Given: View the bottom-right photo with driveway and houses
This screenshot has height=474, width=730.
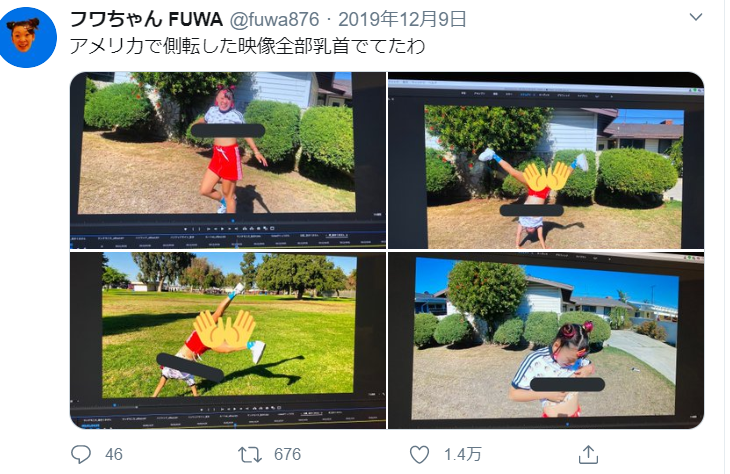Looking at the screenshot, I should point(546,340).
